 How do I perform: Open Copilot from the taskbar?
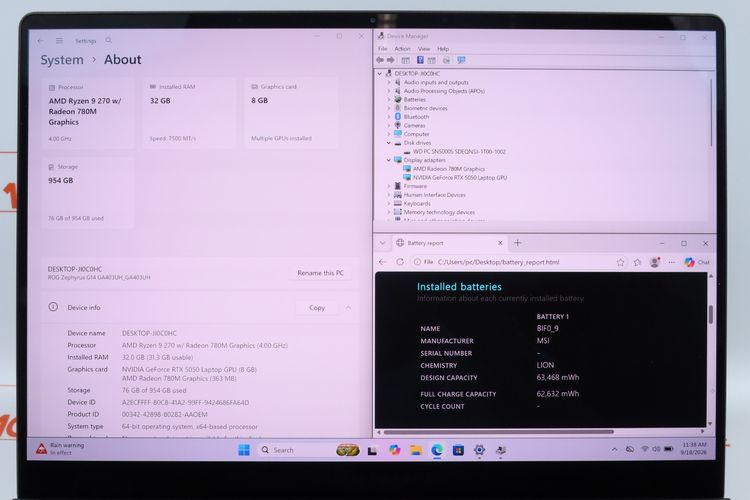coord(395,450)
